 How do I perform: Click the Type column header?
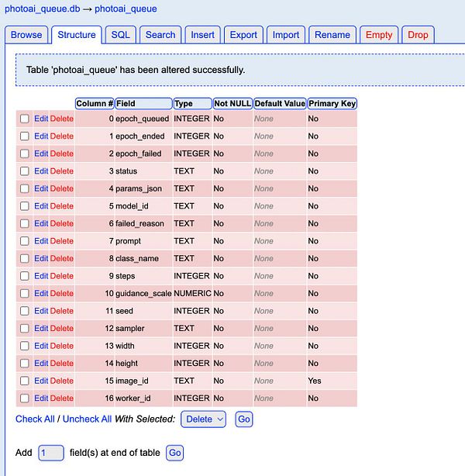(192, 104)
